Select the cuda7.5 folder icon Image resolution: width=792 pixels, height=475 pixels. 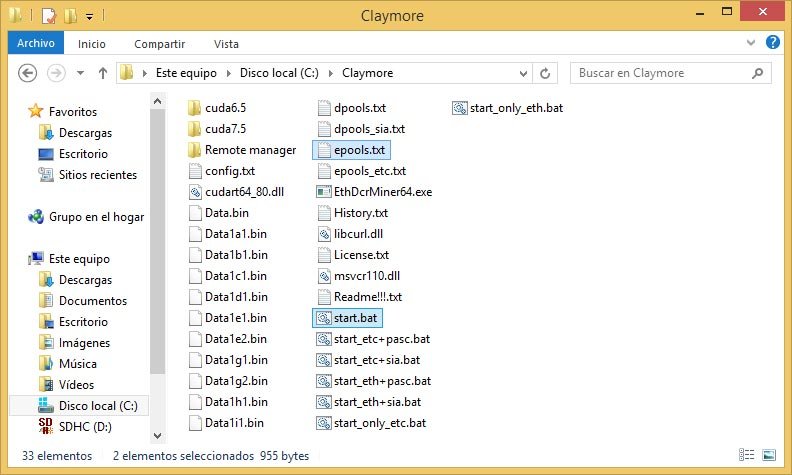(x=194, y=129)
